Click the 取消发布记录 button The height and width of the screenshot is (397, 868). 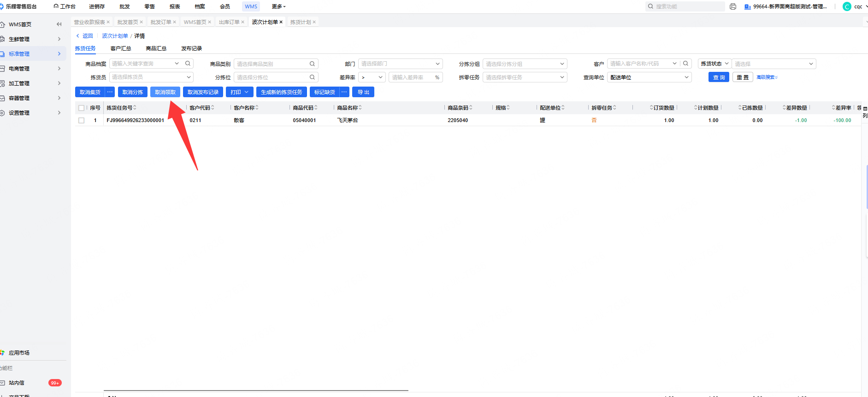tap(203, 92)
